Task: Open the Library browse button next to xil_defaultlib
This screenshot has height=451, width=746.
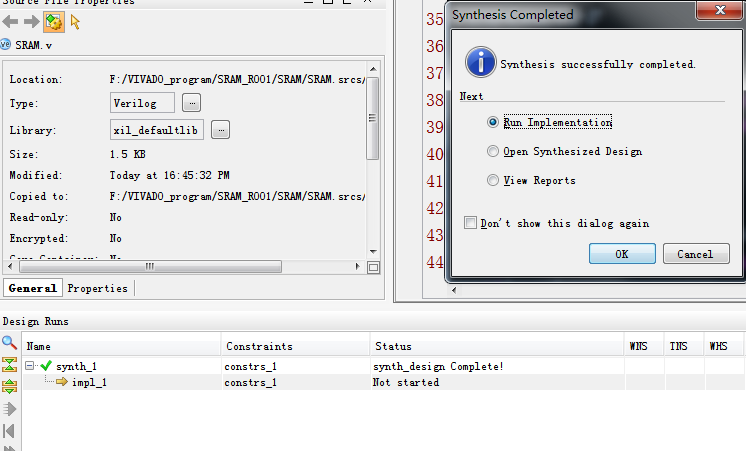Action: tap(221, 130)
